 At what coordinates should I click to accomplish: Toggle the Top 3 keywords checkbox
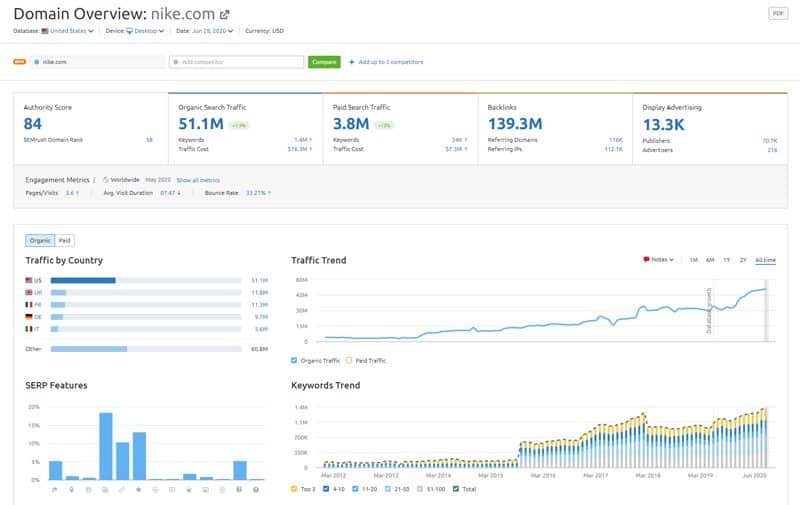click(295, 489)
